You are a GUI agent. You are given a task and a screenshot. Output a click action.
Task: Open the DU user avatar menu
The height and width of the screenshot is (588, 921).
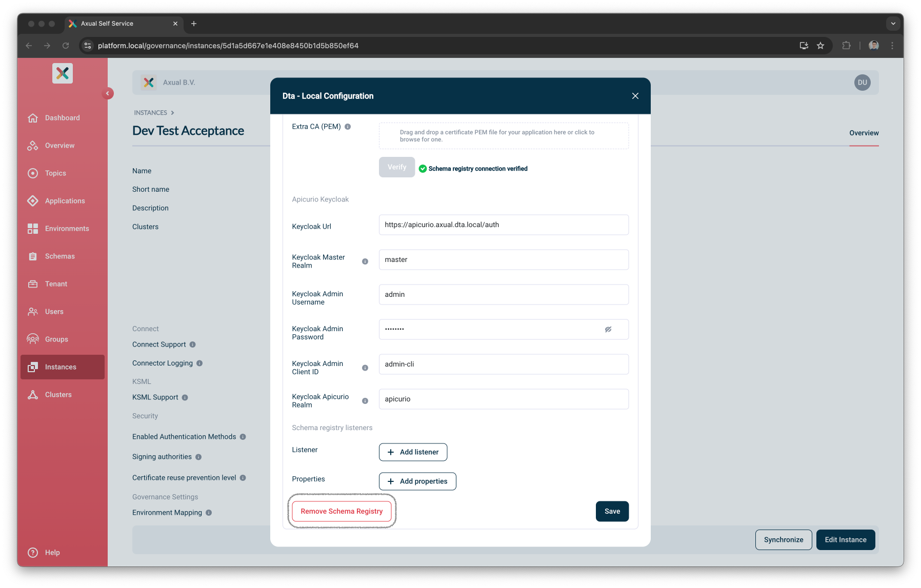click(863, 83)
